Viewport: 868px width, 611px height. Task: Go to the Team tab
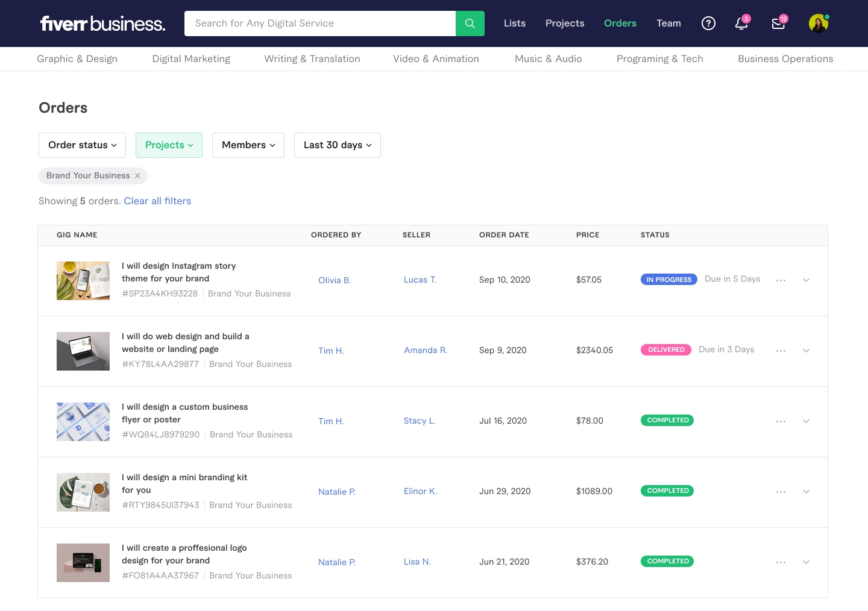(x=668, y=23)
